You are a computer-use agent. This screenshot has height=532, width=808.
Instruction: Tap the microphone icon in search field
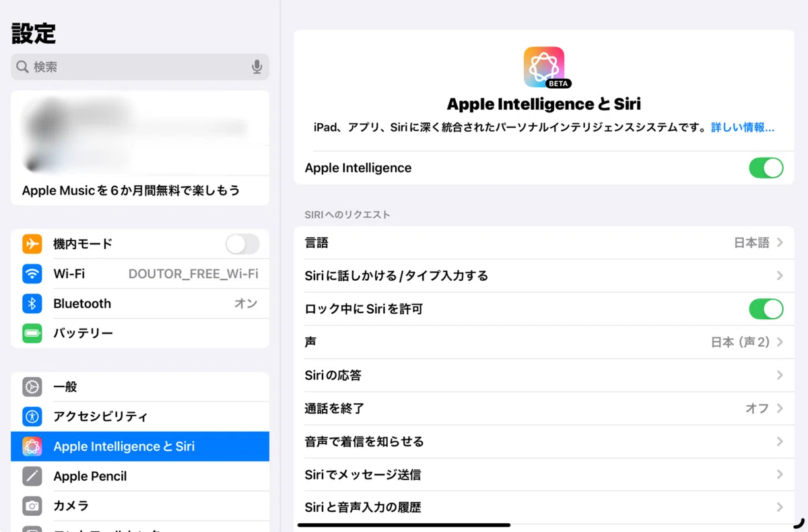tap(257, 67)
